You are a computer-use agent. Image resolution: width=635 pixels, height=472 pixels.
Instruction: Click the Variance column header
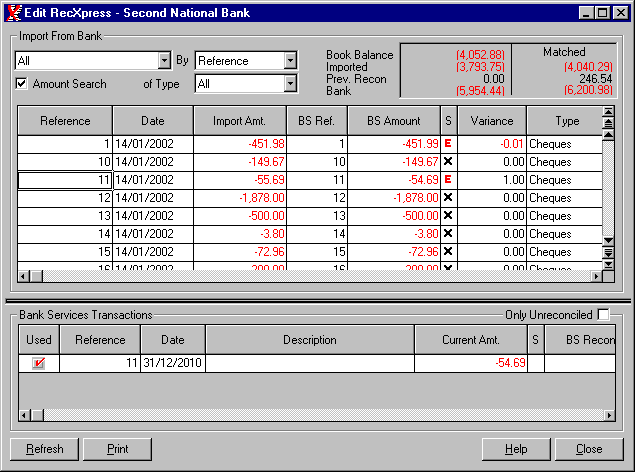click(x=492, y=121)
